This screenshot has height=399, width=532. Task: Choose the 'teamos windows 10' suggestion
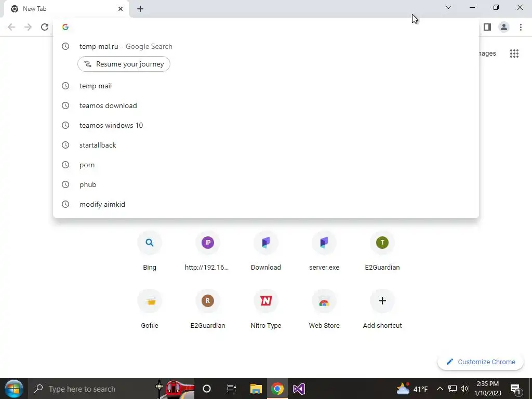265,125
